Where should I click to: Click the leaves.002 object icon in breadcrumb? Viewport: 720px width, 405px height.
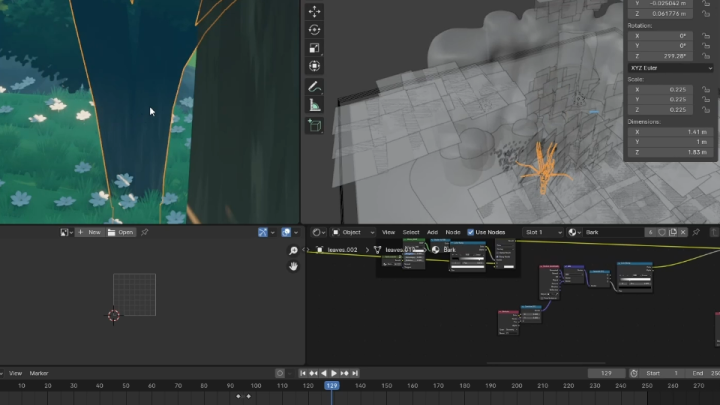click(x=320, y=250)
